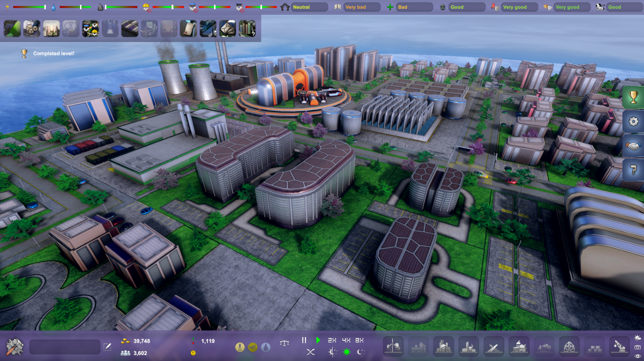
Task: Select the demolition crane tool
Action: click(619, 346)
